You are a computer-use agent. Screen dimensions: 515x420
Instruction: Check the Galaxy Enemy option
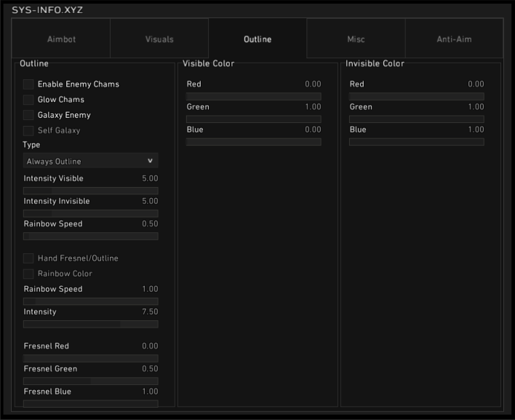[x=29, y=115]
